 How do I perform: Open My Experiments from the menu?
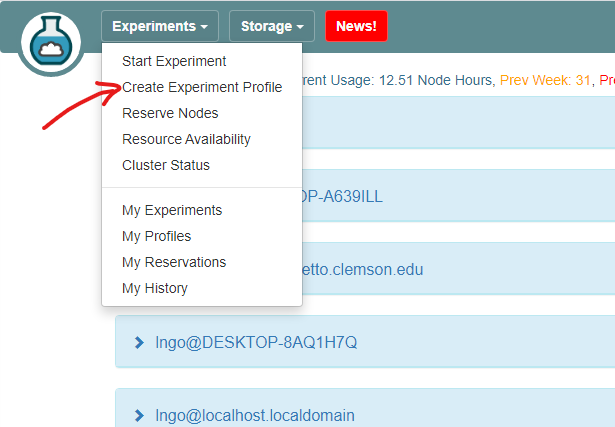[172, 210]
